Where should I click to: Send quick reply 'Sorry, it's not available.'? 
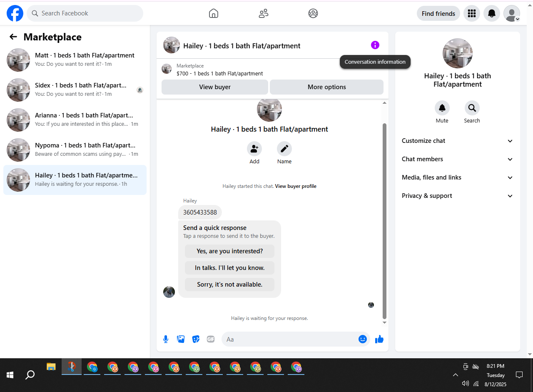coord(230,285)
